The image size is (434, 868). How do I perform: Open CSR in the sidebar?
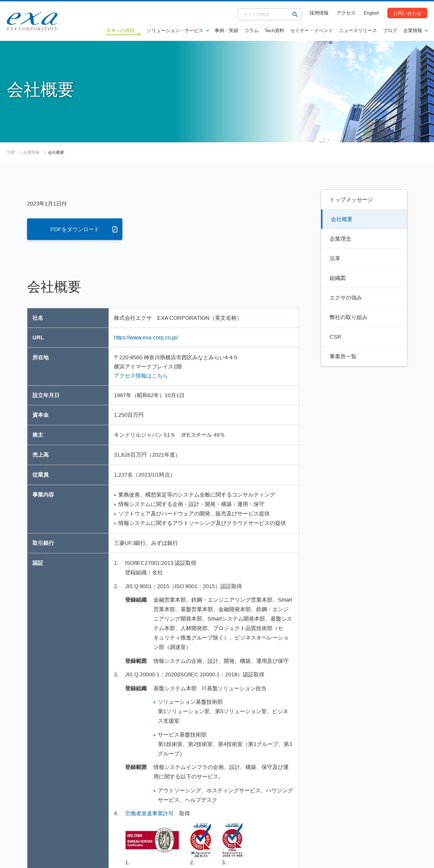(x=364, y=337)
